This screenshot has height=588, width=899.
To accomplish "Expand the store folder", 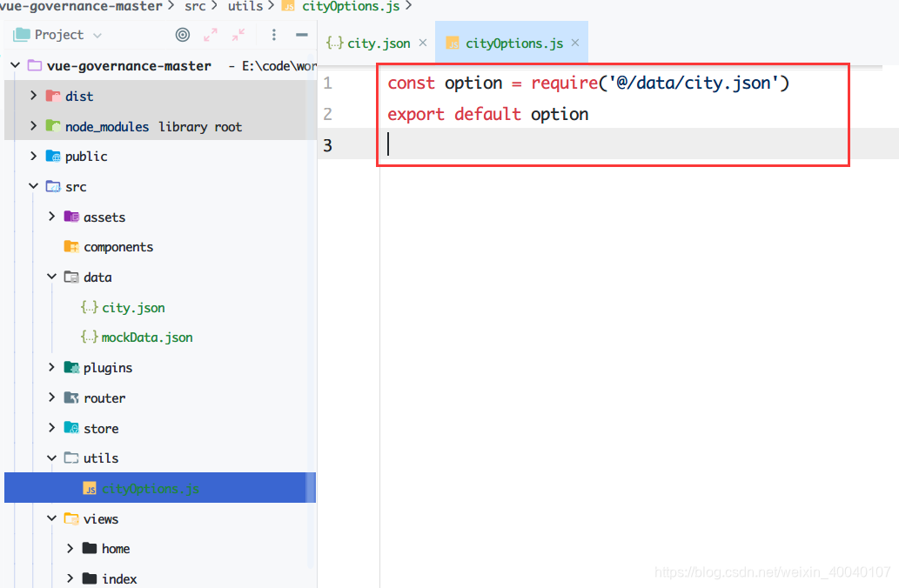I will [x=51, y=428].
